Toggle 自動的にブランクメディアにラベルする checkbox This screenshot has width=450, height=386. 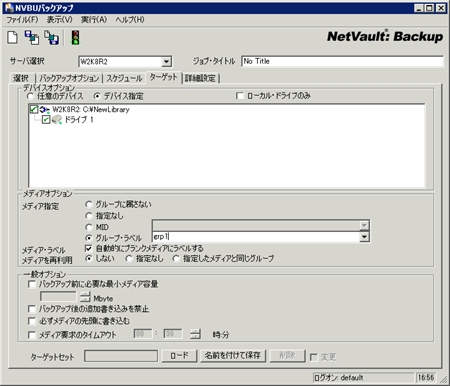pyautogui.click(x=88, y=248)
